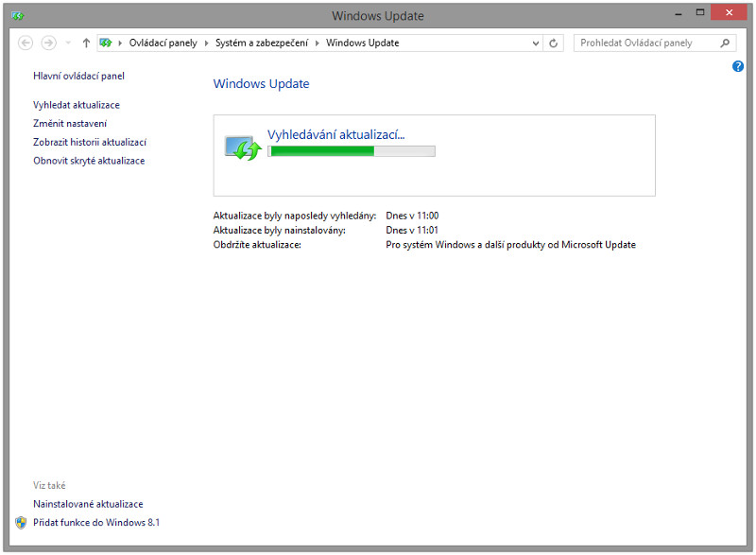Close the Windows Update window
Image resolution: width=756 pixels, height=555 pixels.
tap(729, 12)
